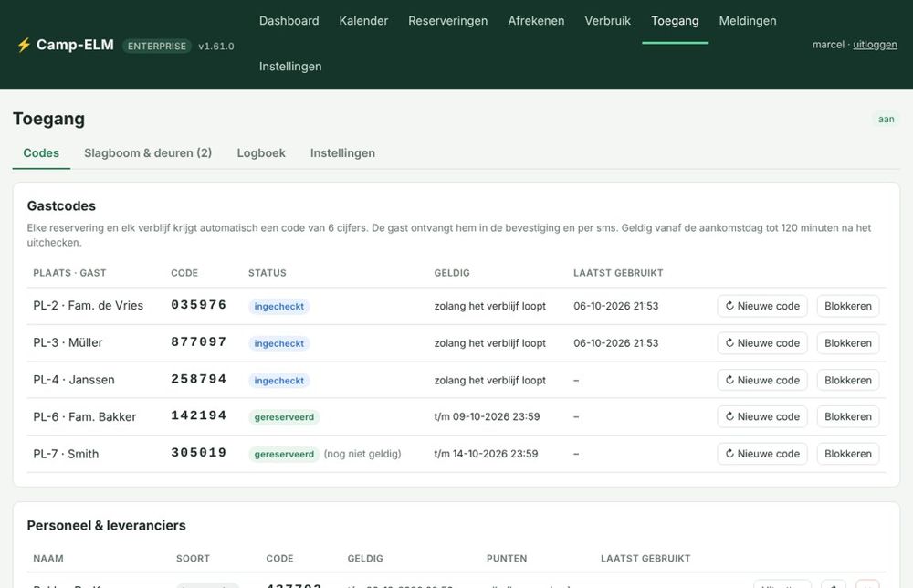Select 'PL-3 · Müller' row label
The height and width of the screenshot is (588, 913).
68,343
